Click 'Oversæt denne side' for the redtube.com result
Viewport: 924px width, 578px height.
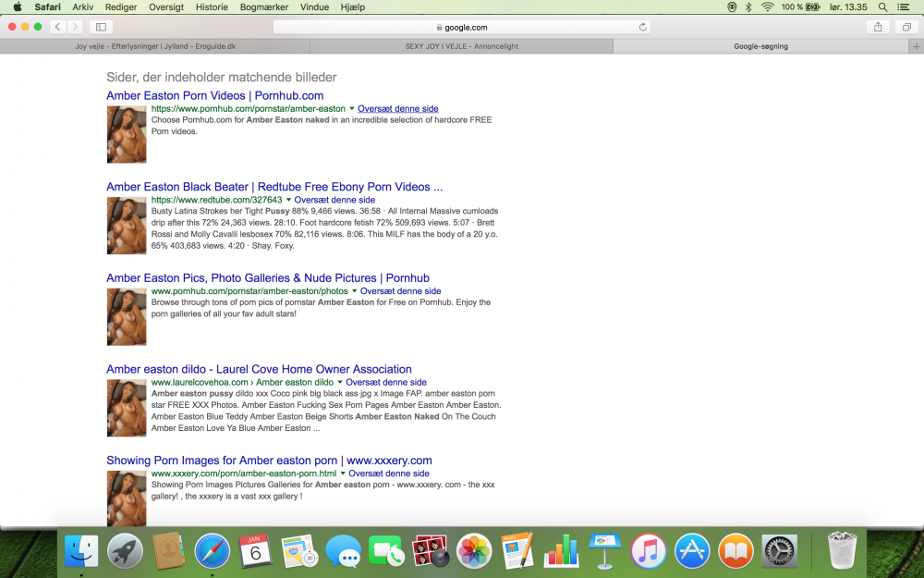pos(334,200)
